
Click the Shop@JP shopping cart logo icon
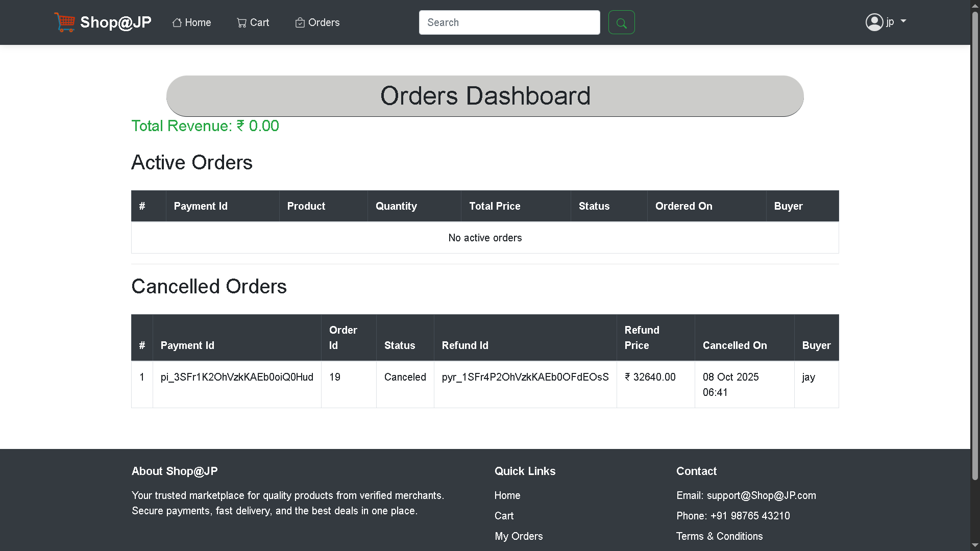65,22
